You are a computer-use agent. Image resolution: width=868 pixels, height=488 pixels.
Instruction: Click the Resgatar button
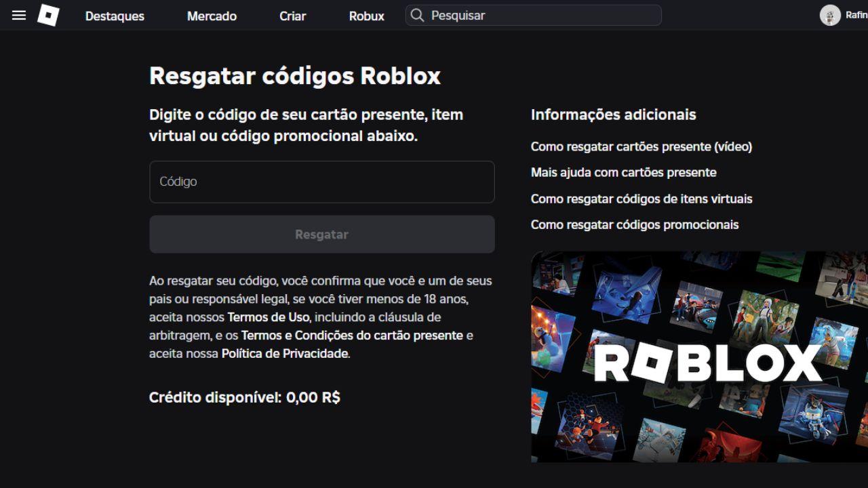pyautogui.click(x=322, y=235)
